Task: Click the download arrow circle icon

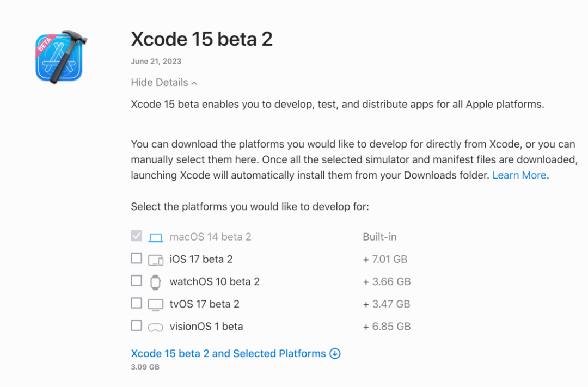Action: click(x=335, y=354)
